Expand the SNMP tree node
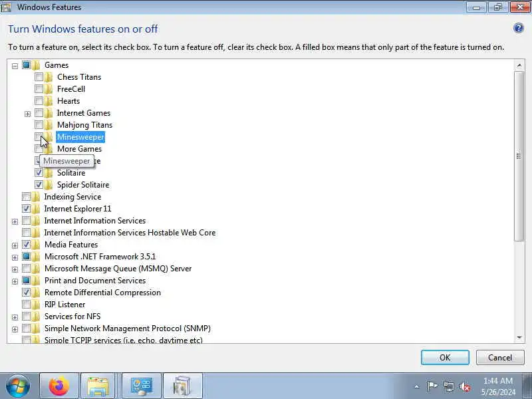This screenshot has width=532, height=399. click(15, 329)
